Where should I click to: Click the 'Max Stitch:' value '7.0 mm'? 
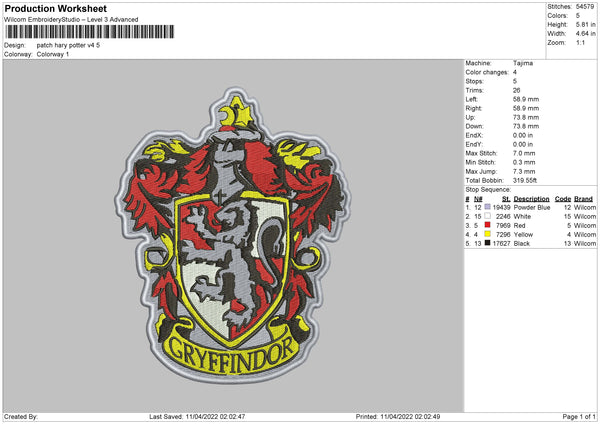tap(524, 153)
